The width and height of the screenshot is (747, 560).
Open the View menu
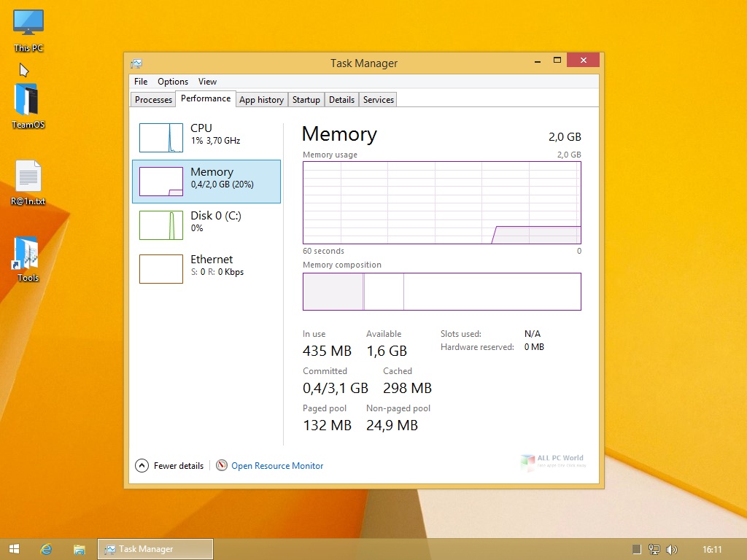(x=207, y=82)
